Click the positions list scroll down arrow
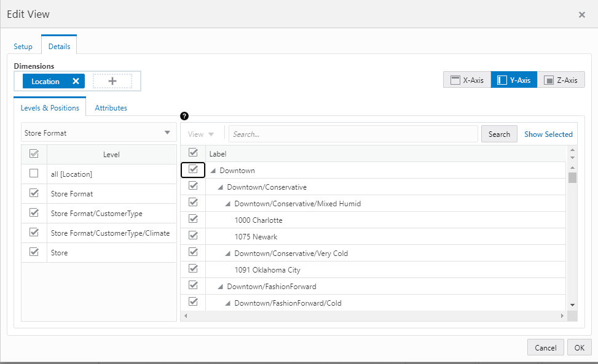 pos(572,305)
